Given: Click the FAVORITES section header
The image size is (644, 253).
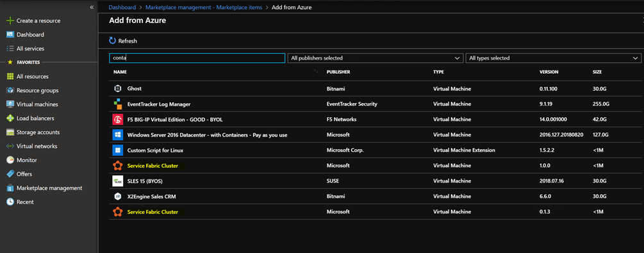Looking at the screenshot, I should pyautogui.click(x=28, y=62).
